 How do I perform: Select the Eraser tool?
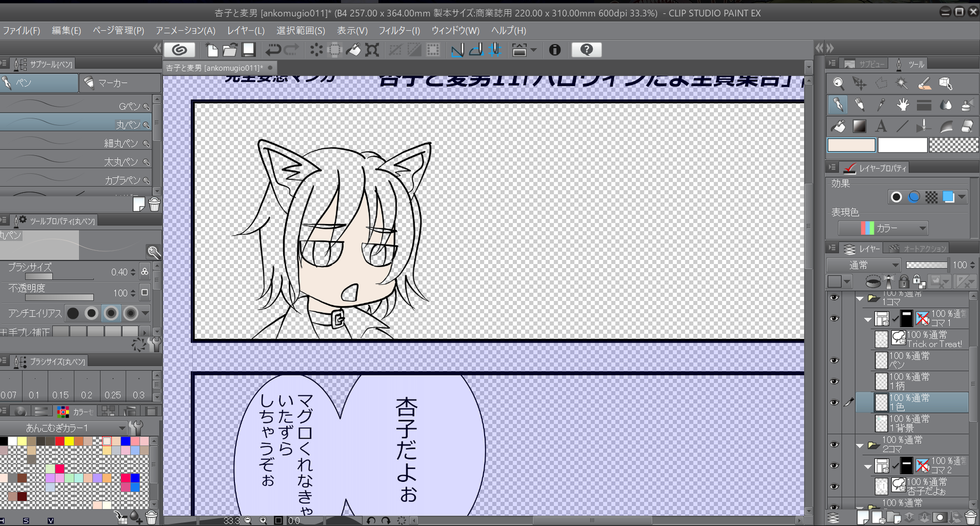(x=967, y=126)
